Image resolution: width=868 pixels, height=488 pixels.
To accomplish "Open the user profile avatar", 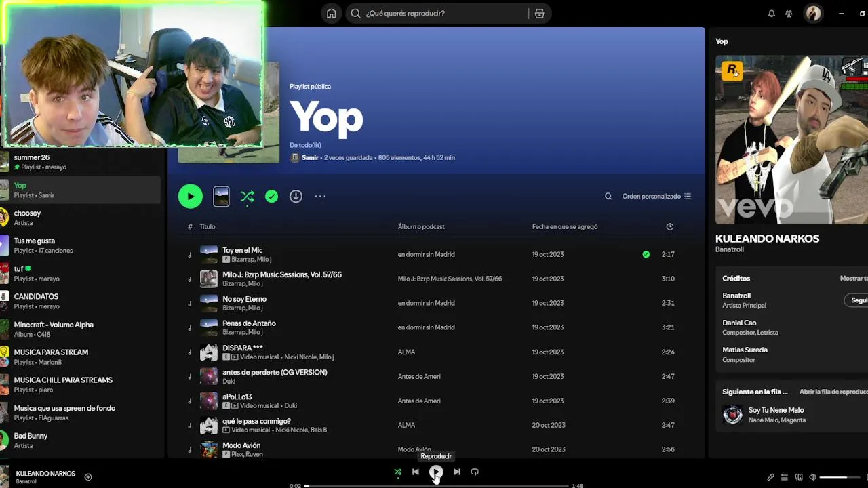I will pos(813,13).
